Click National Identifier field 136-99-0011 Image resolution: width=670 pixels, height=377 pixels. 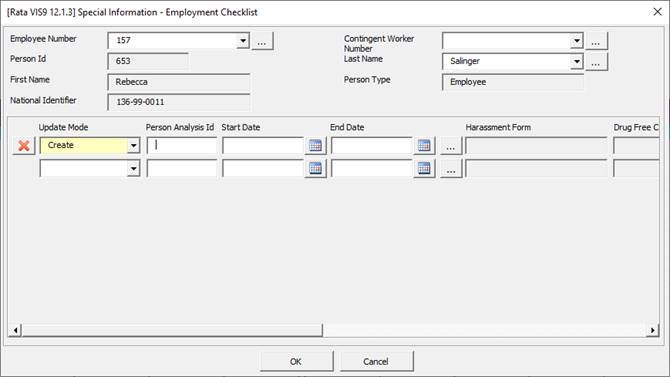(x=179, y=102)
